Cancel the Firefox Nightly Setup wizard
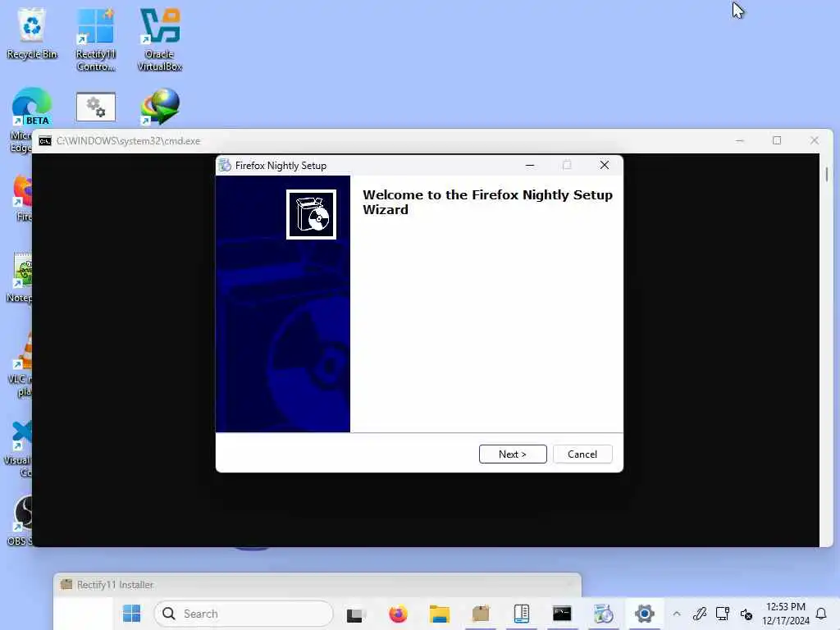This screenshot has width=840, height=630. coord(582,454)
